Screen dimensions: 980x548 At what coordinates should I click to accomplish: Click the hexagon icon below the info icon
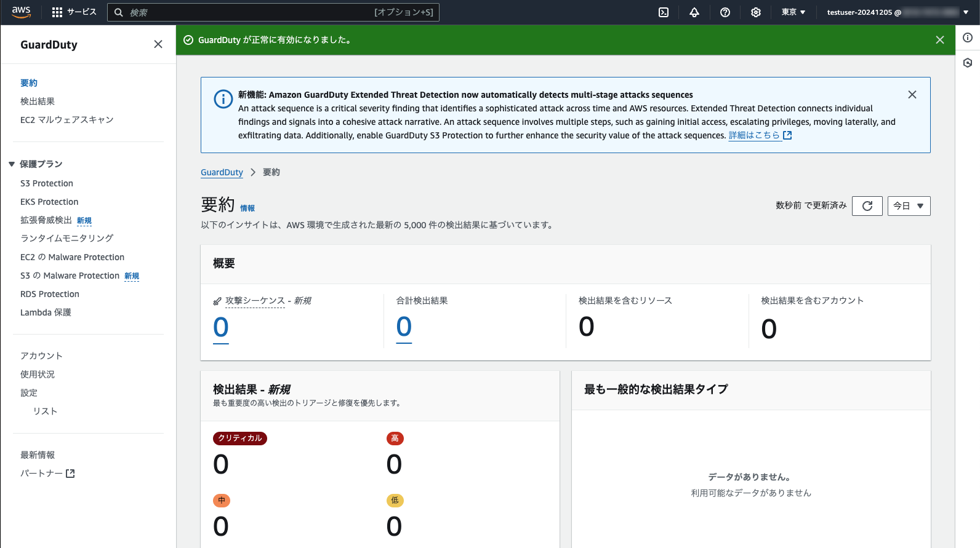click(968, 63)
